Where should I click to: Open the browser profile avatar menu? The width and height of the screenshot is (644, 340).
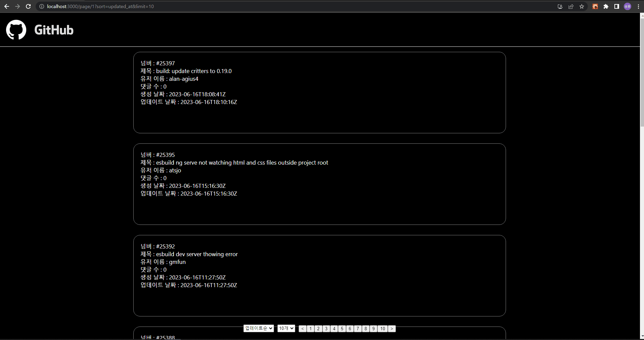coord(628,6)
